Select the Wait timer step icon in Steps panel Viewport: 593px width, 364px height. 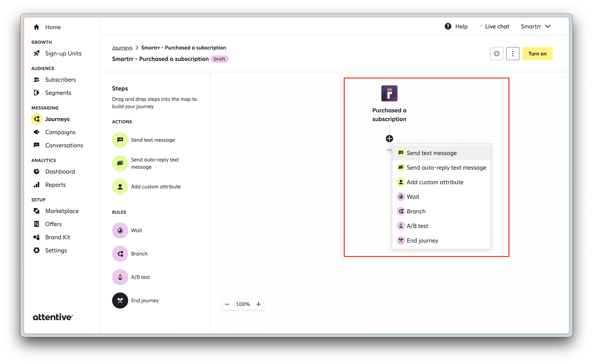pos(120,230)
